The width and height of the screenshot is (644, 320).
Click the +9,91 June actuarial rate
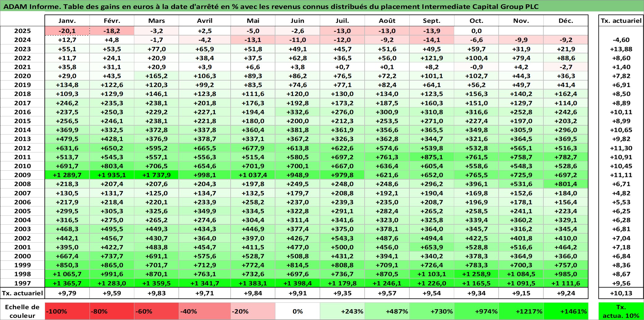(x=298, y=293)
